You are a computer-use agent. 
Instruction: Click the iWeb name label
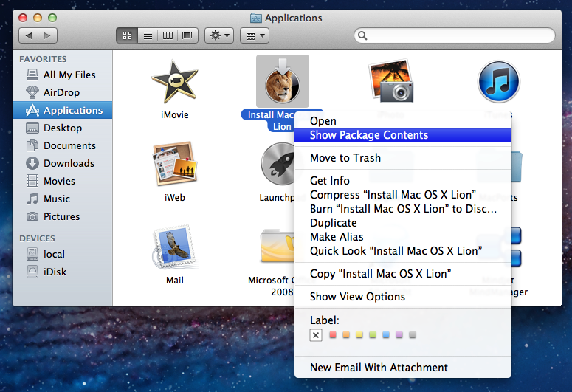tap(175, 197)
